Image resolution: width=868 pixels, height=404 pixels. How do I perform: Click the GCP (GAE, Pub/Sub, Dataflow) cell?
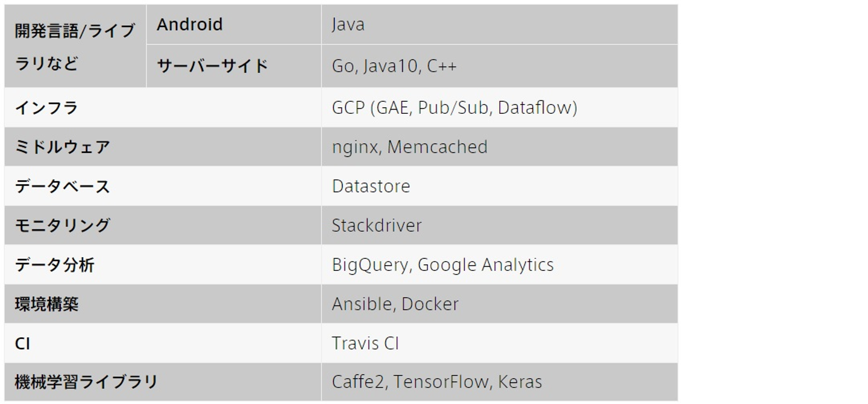[454, 108]
